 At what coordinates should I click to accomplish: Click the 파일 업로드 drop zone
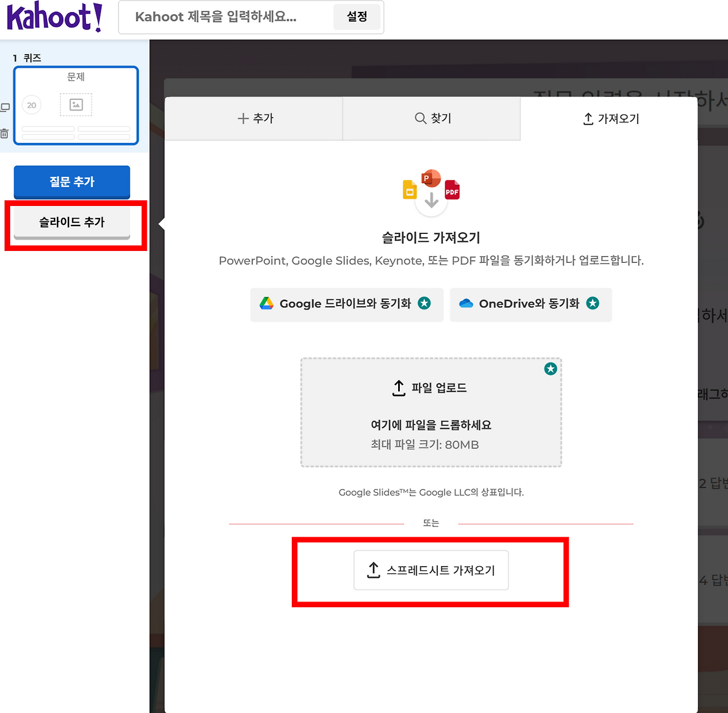(431, 413)
